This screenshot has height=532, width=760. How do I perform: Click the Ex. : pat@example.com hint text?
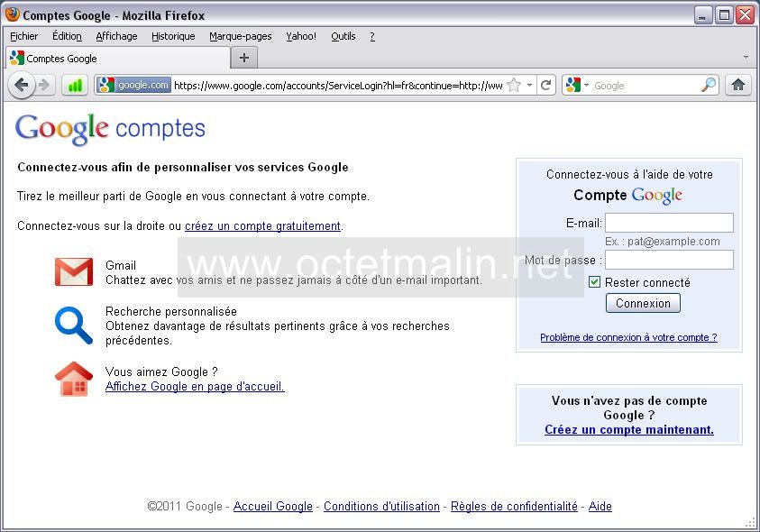coord(662,242)
